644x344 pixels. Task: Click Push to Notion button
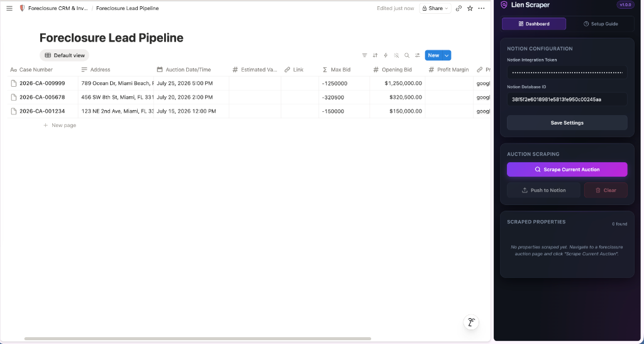click(x=543, y=190)
